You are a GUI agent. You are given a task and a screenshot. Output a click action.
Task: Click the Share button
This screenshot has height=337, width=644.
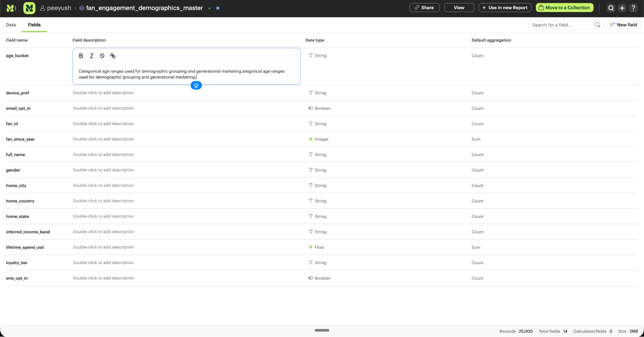pos(424,7)
